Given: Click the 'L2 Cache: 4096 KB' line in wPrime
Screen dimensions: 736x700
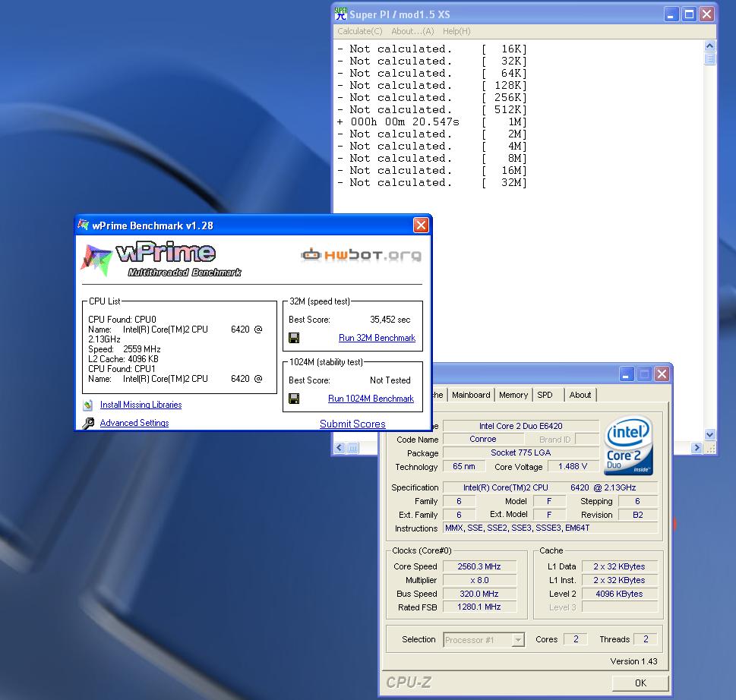Looking at the screenshot, I should (x=124, y=359).
